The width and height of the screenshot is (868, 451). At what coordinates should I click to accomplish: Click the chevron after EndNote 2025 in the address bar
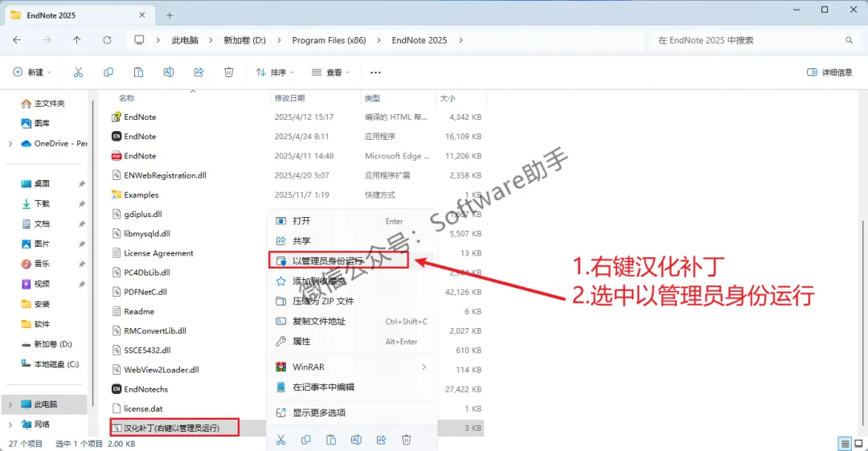[x=461, y=40]
